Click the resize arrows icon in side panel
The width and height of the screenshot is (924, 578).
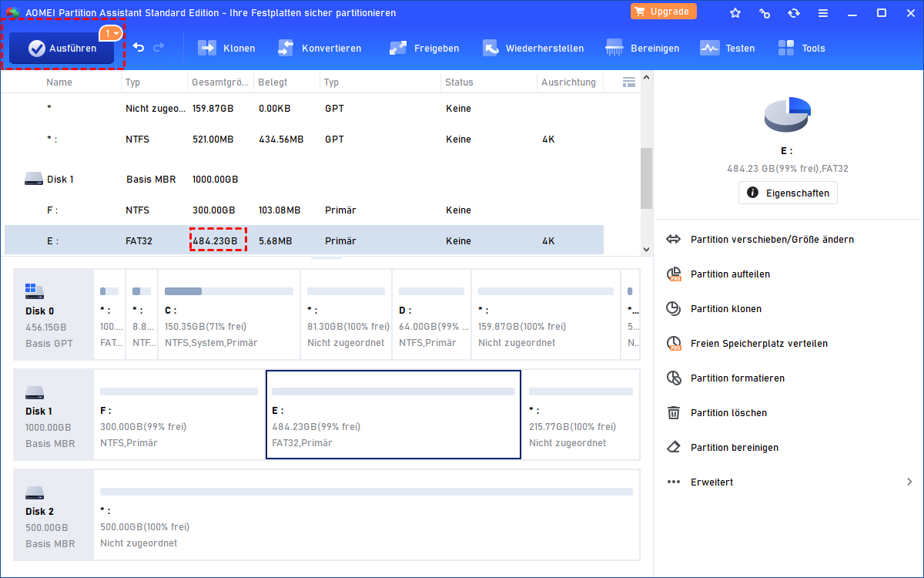pos(674,239)
